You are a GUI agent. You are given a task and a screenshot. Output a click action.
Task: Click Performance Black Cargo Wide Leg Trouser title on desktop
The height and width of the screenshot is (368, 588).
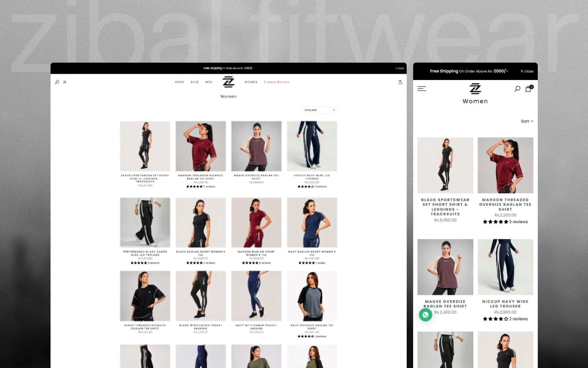pos(145,253)
